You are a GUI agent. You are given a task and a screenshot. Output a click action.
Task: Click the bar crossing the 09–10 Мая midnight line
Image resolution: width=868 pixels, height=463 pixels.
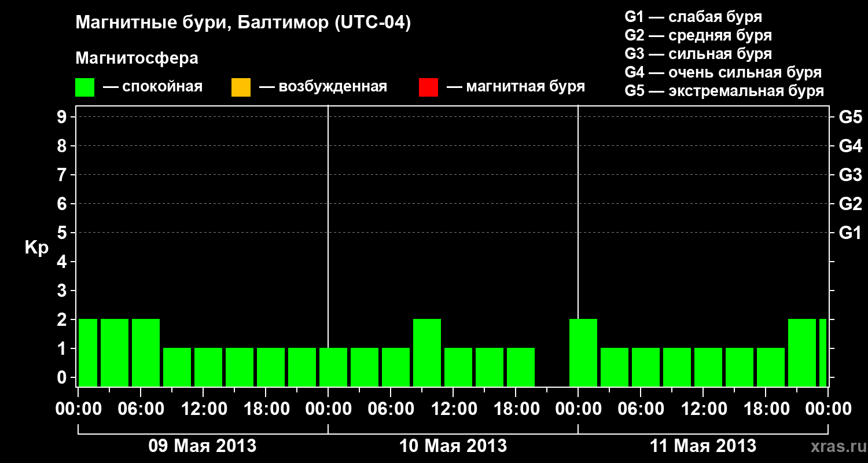click(x=333, y=367)
